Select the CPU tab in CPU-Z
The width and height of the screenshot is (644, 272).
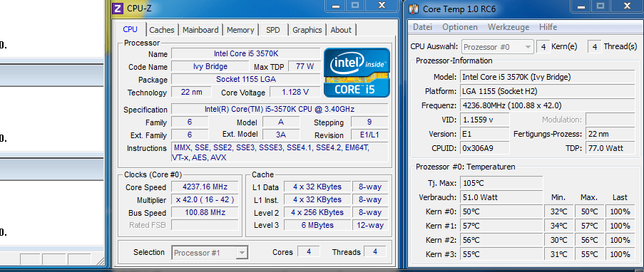pos(131,29)
